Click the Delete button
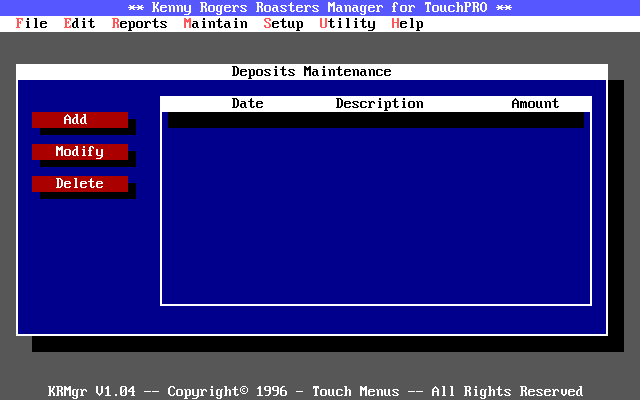640x400 pixels. (80, 184)
